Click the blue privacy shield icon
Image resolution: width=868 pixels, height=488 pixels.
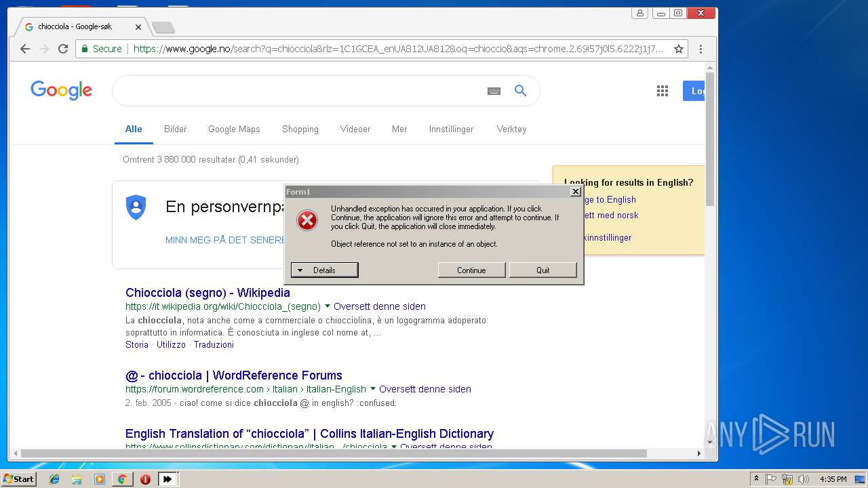point(136,207)
